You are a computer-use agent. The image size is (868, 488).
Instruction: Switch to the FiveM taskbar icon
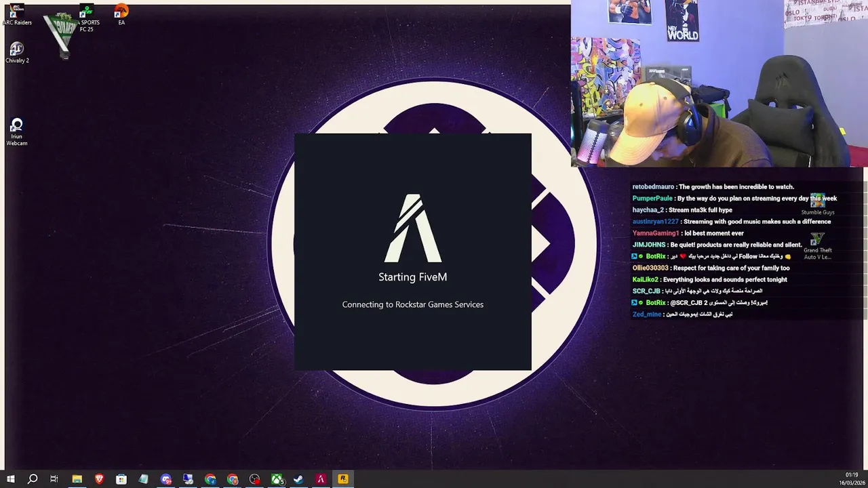tap(321, 479)
